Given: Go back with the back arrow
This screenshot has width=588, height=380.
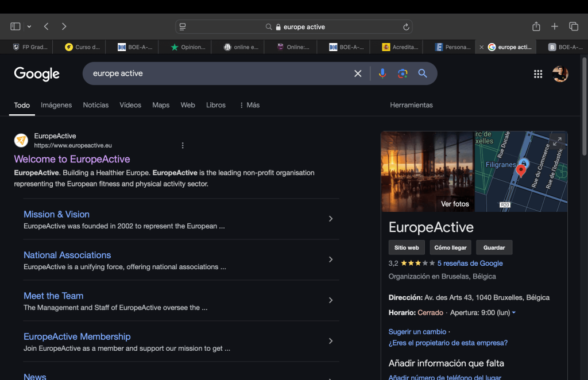Looking at the screenshot, I should [46, 26].
